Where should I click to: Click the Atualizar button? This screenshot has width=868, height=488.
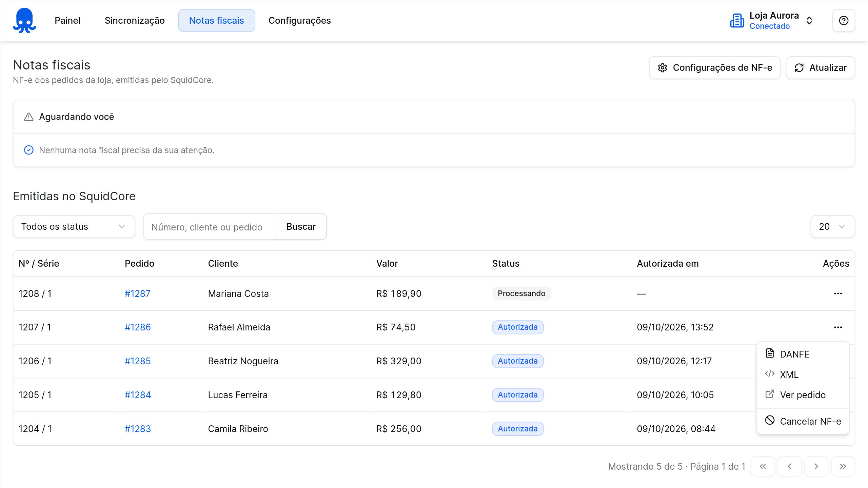pos(820,68)
